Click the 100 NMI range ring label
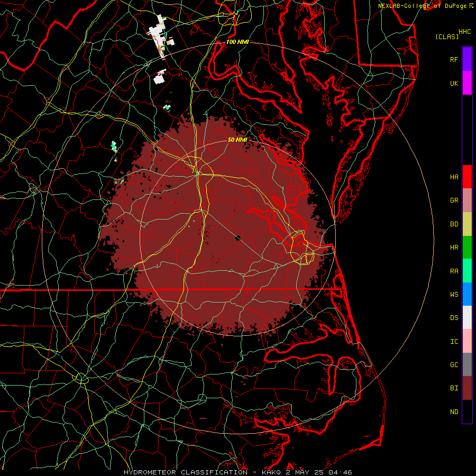This screenshot has height=476, width=476. [x=237, y=42]
